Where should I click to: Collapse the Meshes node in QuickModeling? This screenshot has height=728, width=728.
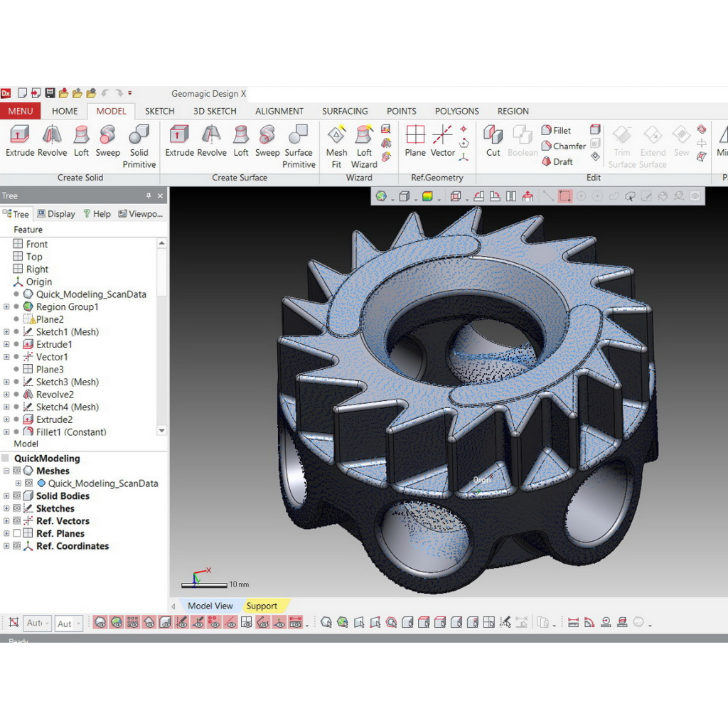click(x=6, y=471)
